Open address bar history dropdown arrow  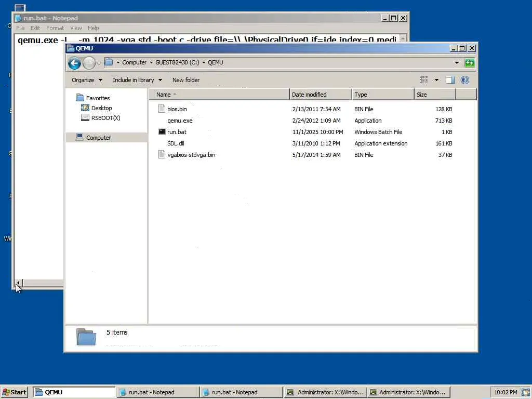[457, 63]
